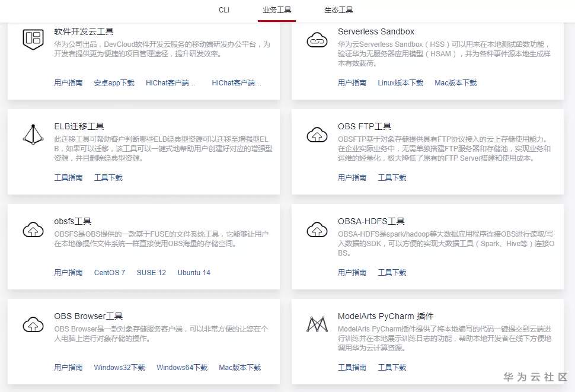Click 工具下载 for ELB迁移工具
The height and width of the screenshot is (392, 575).
point(108,178)
